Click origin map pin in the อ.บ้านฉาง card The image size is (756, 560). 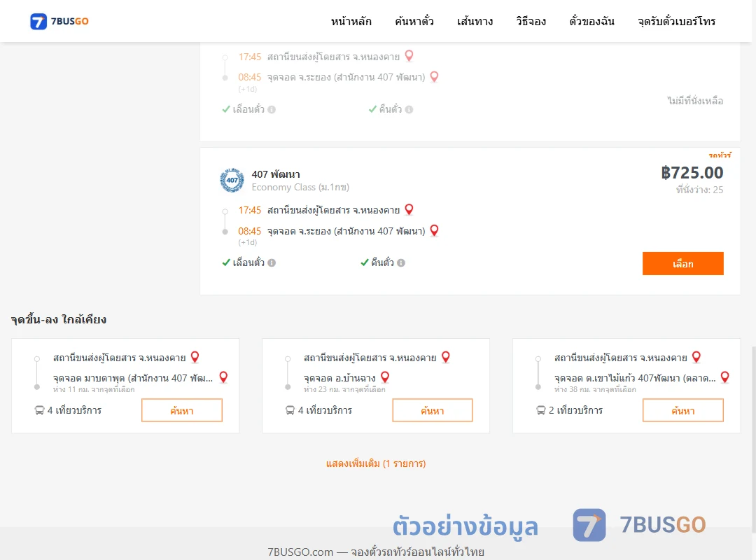[446, 357]
